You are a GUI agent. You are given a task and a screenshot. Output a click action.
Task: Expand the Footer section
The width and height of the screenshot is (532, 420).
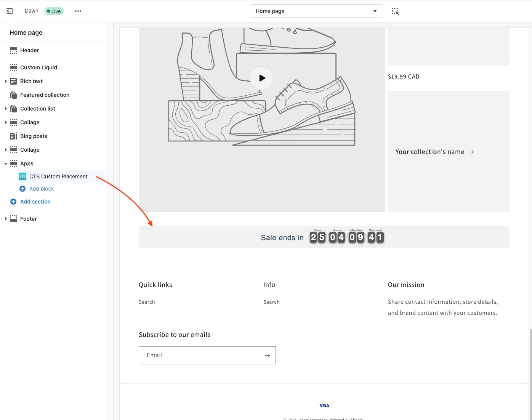pos(6,219)
